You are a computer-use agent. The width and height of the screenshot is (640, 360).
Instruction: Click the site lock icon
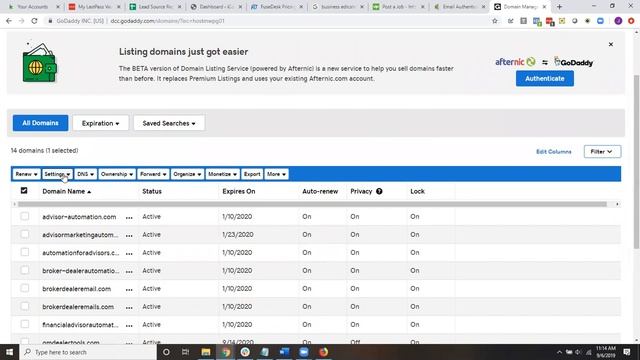click(50, 21)
